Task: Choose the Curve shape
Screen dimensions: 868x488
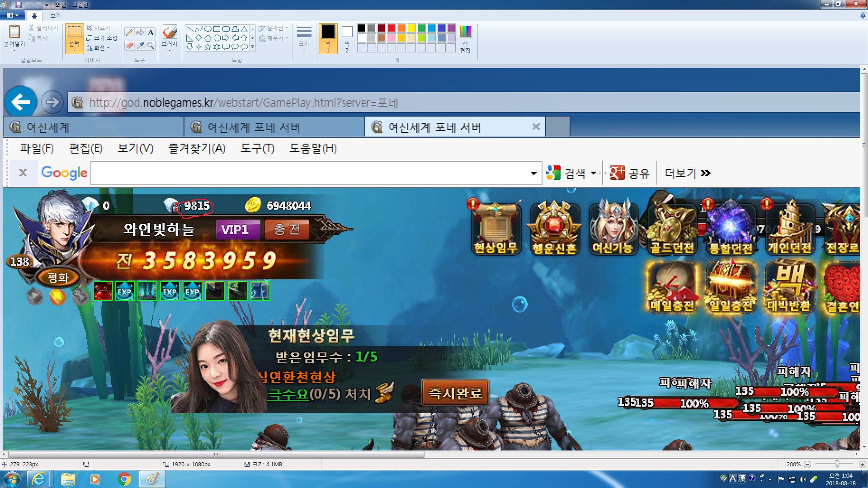Action: click(199, 29)
